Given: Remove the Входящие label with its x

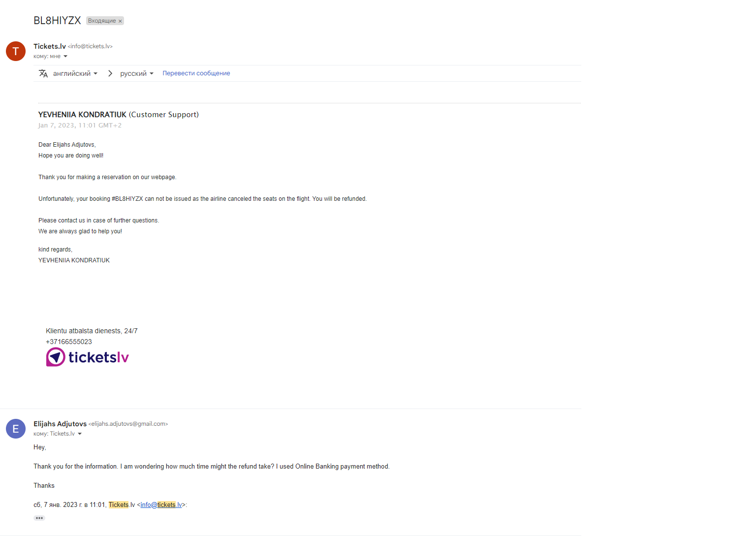Looking at the screenshot, I should 120,21.
